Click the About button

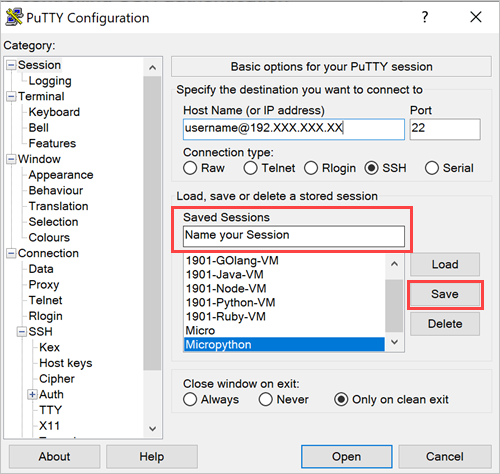(54, 456)
